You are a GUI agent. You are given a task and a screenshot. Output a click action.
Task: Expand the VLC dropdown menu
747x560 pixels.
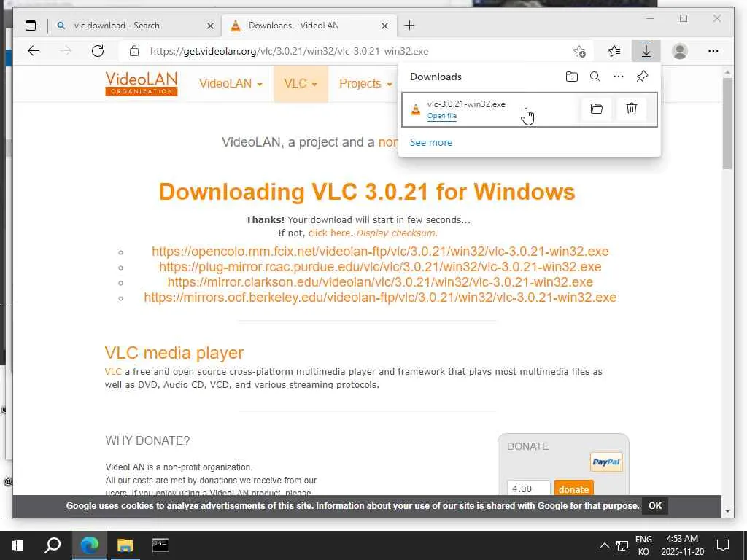(x=301, y=84)
